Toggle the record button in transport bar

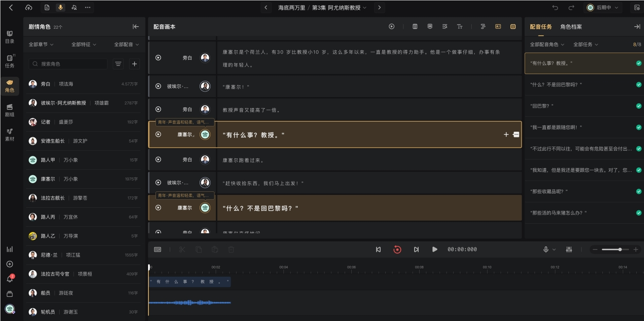click(397, 249)
